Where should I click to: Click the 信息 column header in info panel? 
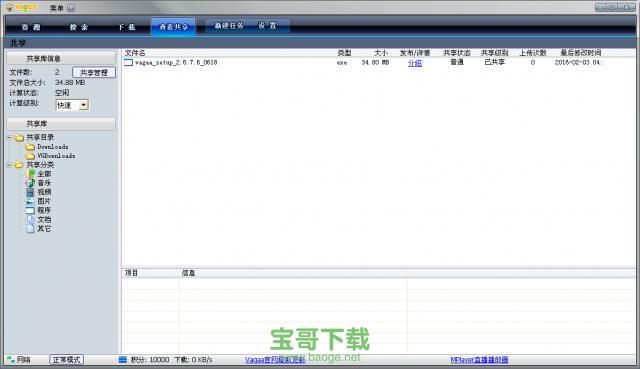point(188,273)
